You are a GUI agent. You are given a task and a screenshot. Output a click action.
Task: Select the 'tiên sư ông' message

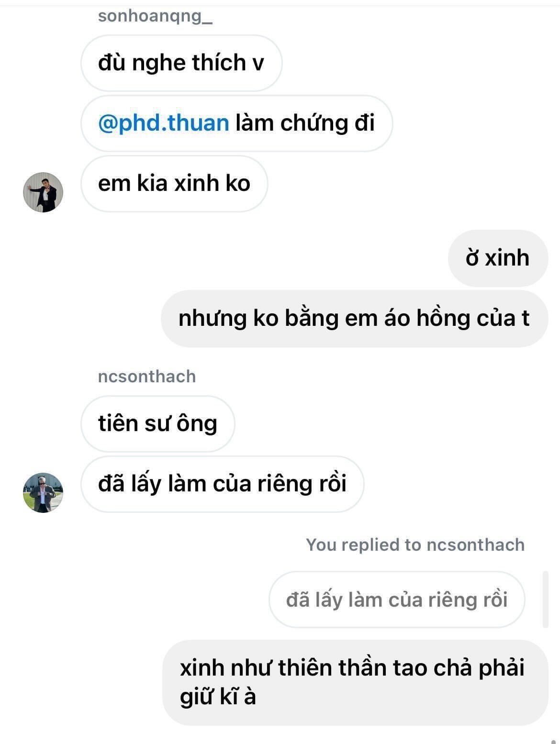point(158,424)
